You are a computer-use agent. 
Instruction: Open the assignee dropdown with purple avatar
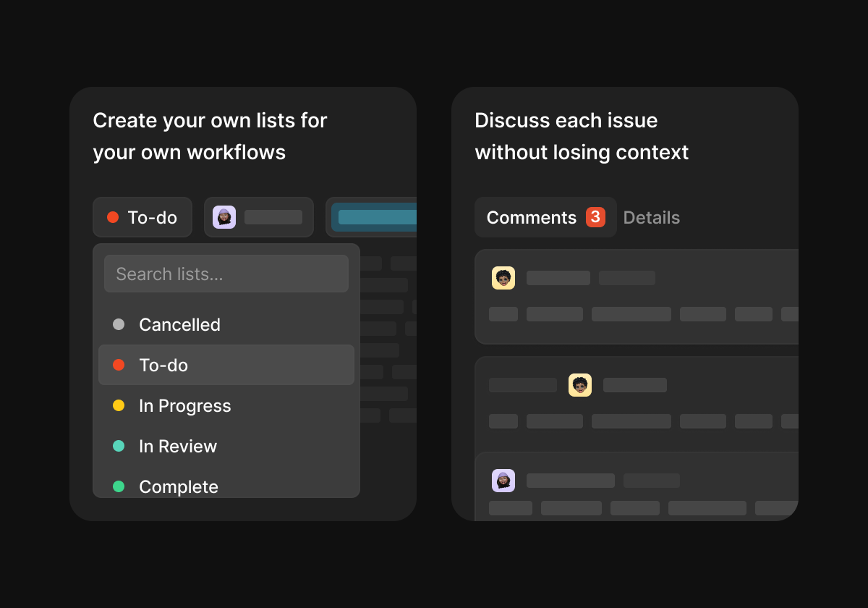[258, 217]
